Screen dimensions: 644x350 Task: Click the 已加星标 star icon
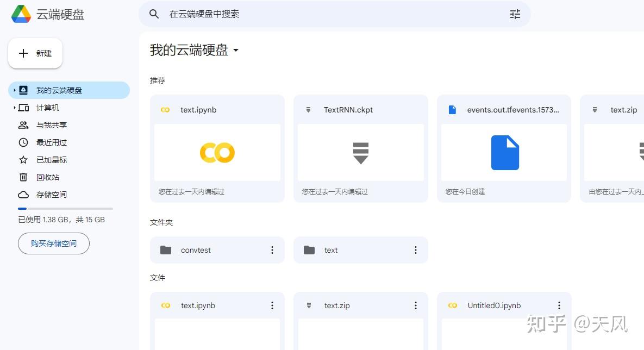[22, 159]
